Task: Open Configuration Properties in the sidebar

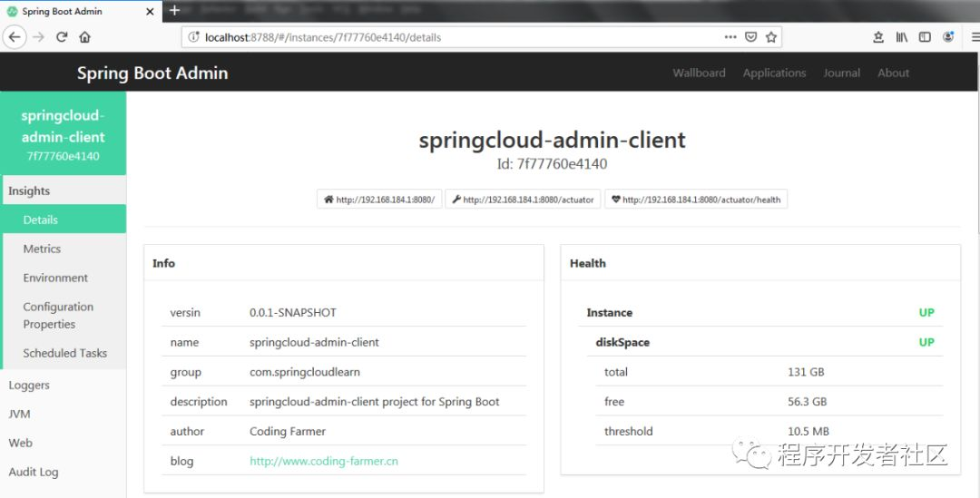Action: coord(64,315)
